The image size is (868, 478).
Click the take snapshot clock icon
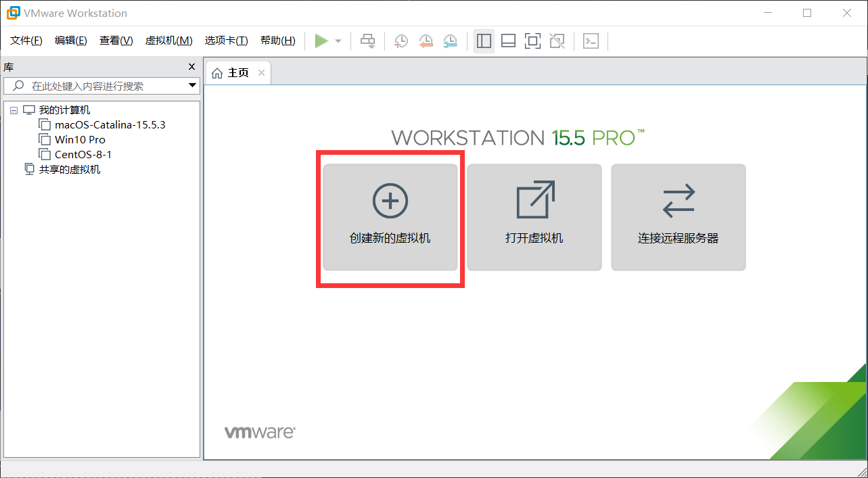pos(401,41)
